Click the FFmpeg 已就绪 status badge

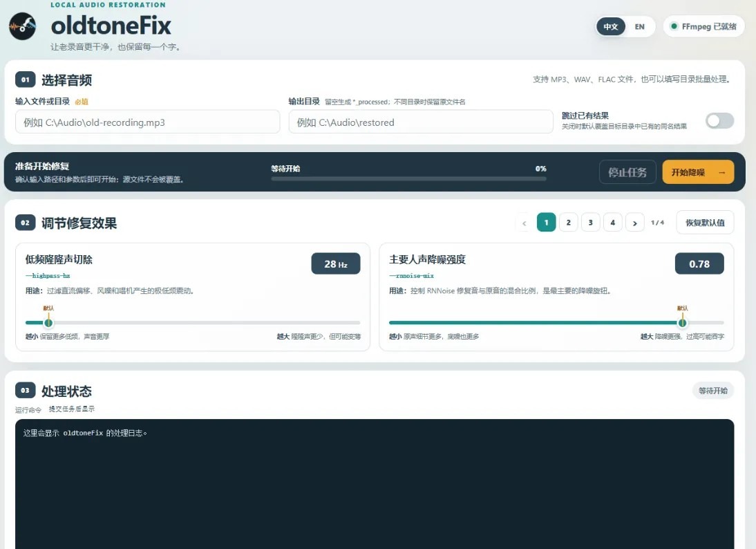[703, 26]
